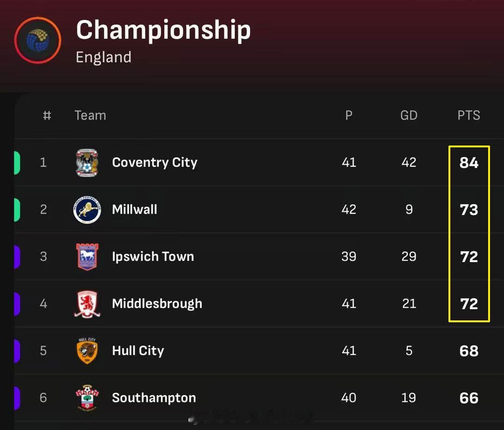The image size is (504, 430).
Task: Select the Ipswich Town team name
Action: point(153,257)
